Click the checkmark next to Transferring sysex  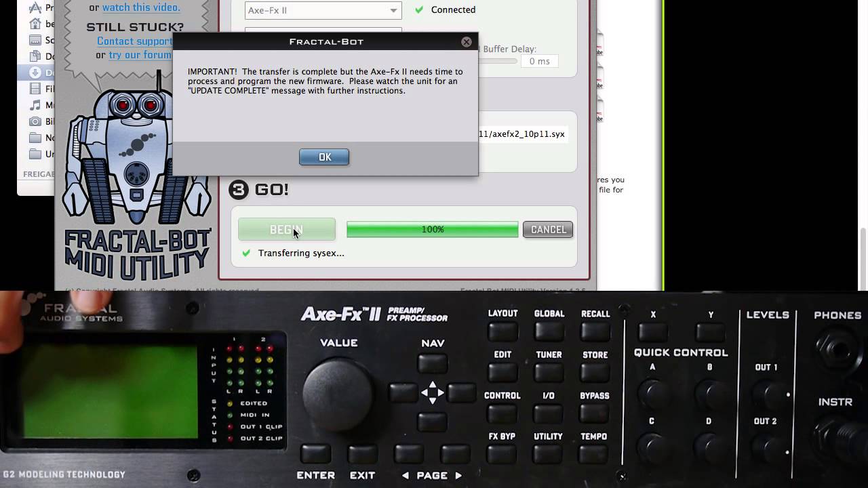click(246, 253)
